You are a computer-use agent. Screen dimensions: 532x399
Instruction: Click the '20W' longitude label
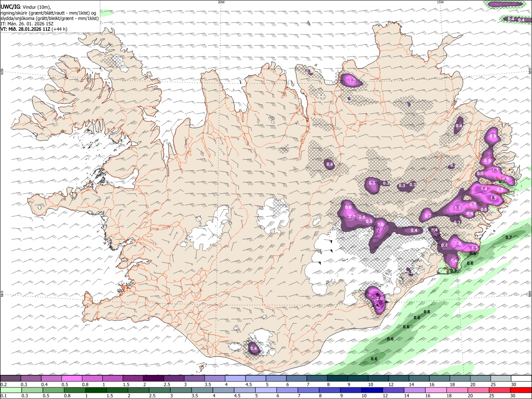point(221,2)
